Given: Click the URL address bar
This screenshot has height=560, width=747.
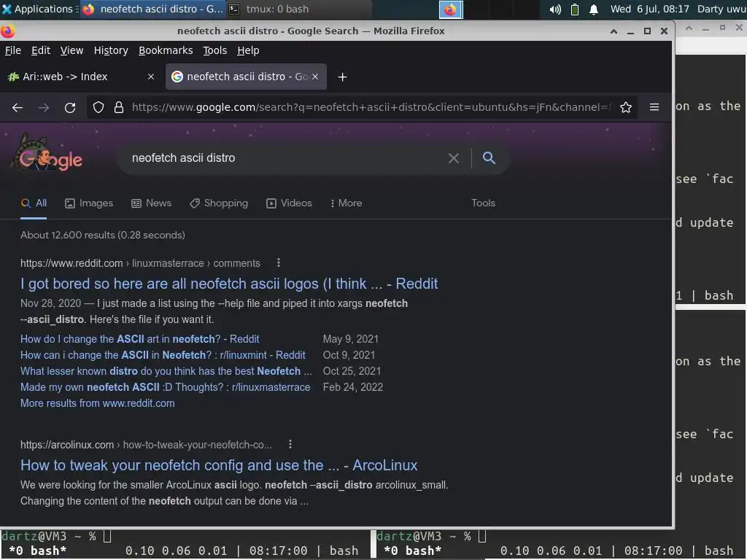Looking at the screenshot, I should (371, 108).
